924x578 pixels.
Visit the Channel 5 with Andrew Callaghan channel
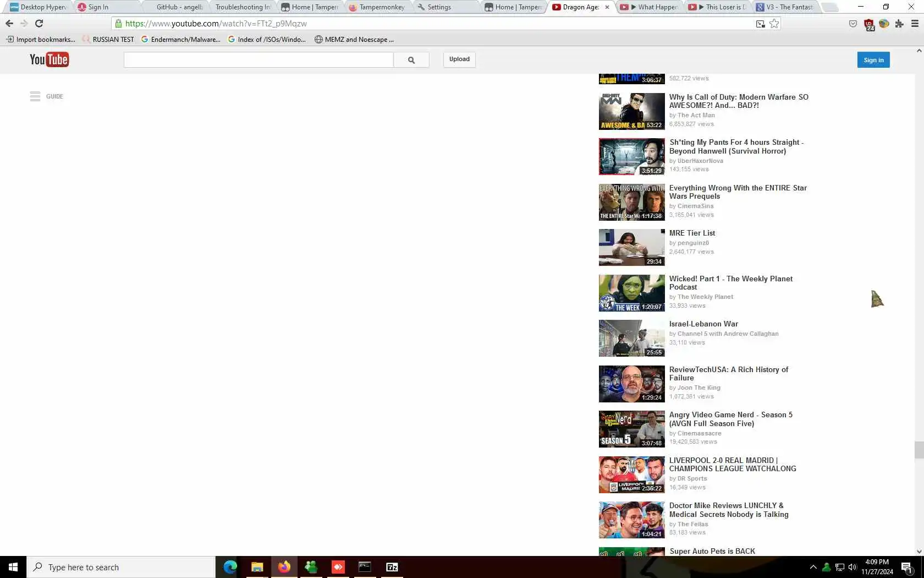pyautogui.click(x=728, y=334)
